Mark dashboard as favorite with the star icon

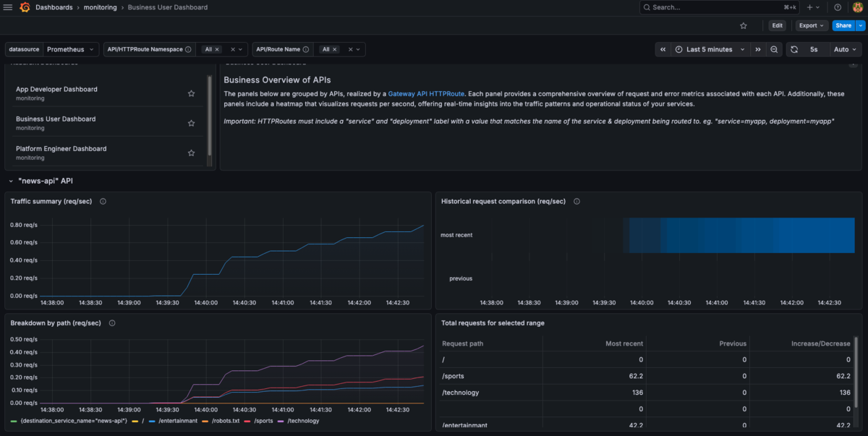click(x=743, y=25)
